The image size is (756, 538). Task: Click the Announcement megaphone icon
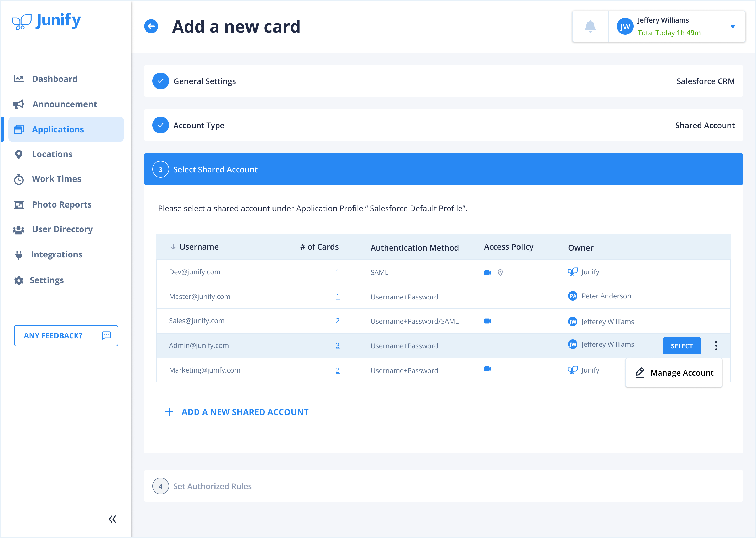[x=19, y=104]
